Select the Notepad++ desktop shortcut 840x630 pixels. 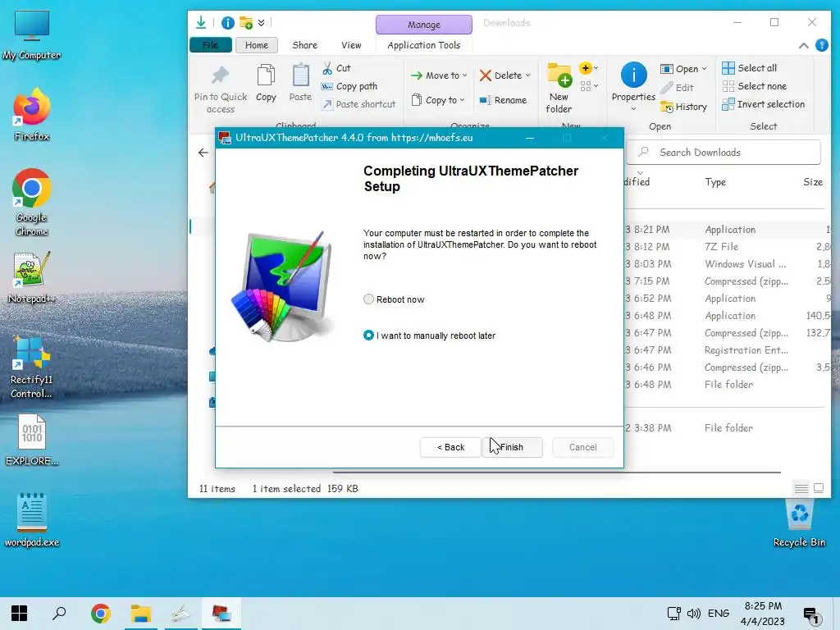[x=32, y=277]
